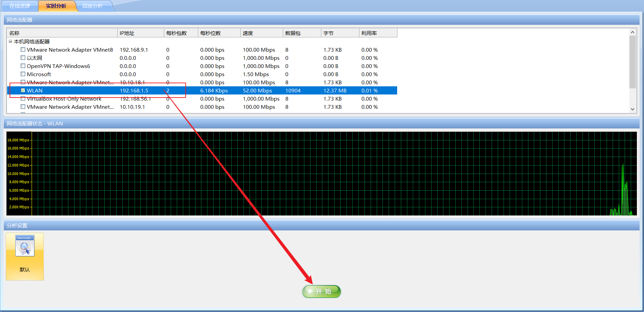644x312 pixels.
Task: Select the Microsoft adapter row name
Action: pyautogui.click(x=39, y=74)
